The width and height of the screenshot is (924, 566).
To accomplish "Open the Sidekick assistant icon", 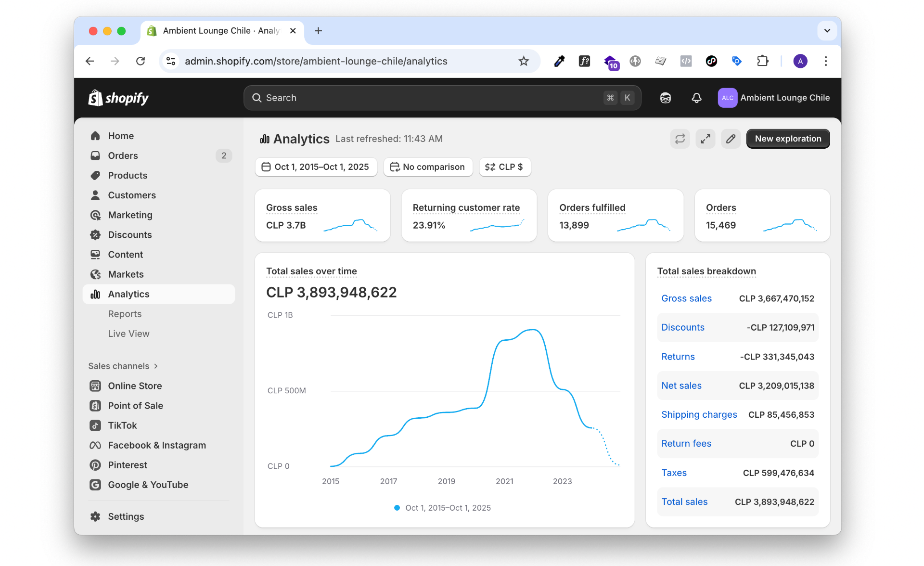I will [665, 98].
